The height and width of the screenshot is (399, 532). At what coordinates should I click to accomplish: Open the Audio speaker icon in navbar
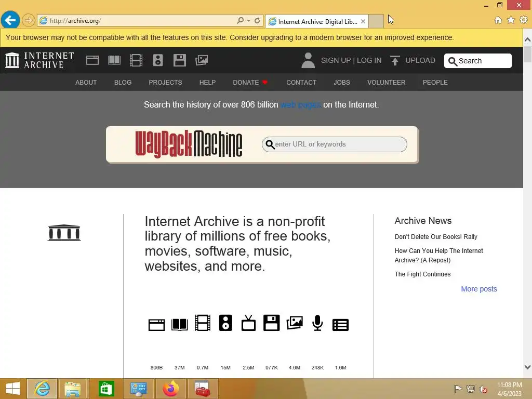click(158, 60)
